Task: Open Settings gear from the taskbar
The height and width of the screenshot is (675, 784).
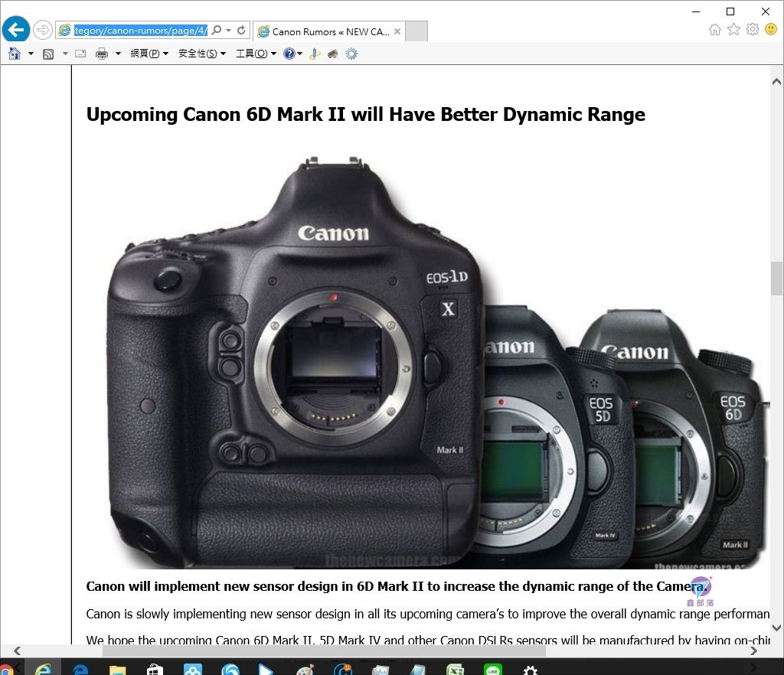Action: coord(530,669)
